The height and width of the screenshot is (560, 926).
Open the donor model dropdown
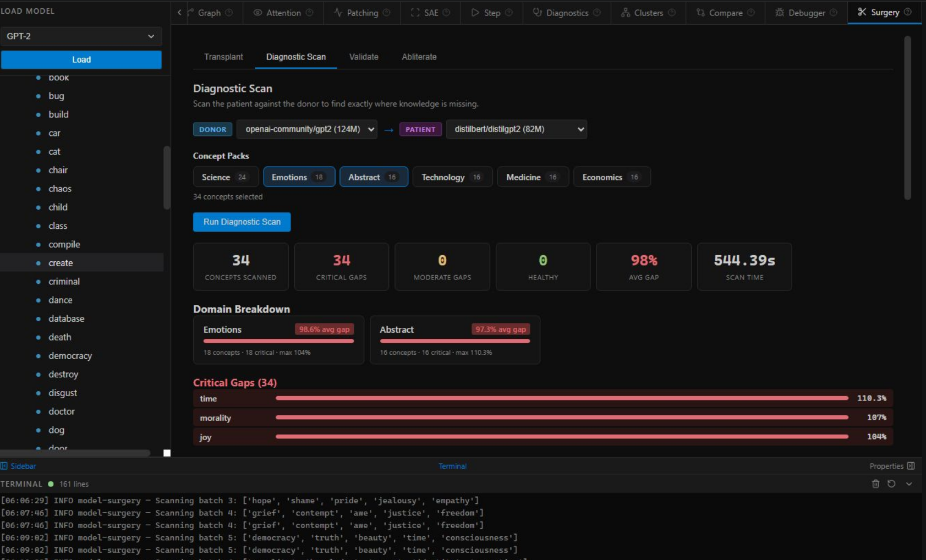(306, 129)
